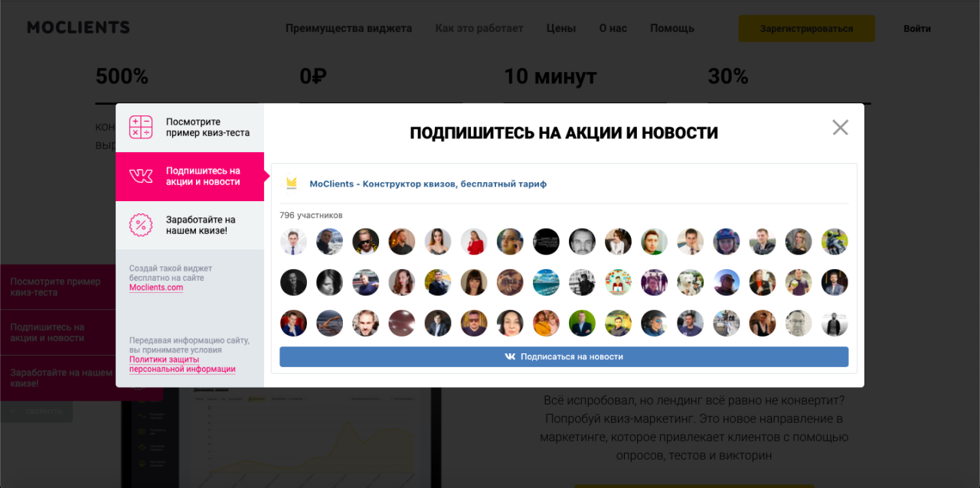The height and width of the screenshot is (488, 980).
Task: Click the yellow 'Зарегистрироваться' button
Action: pyautogui.click(x=806, y=28)
